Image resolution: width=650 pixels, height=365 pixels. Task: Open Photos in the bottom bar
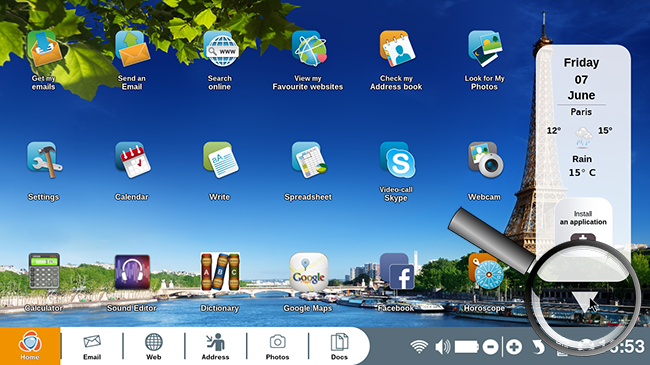pos(277,347)
